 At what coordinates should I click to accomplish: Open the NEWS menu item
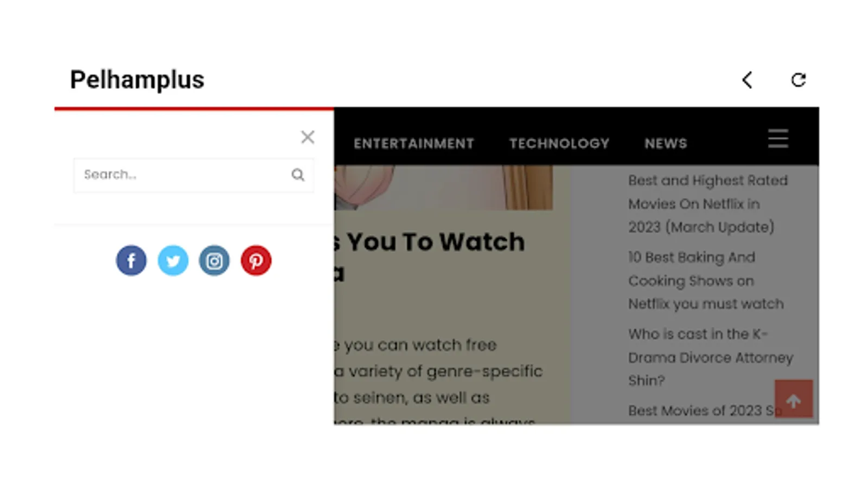point(666,144)
